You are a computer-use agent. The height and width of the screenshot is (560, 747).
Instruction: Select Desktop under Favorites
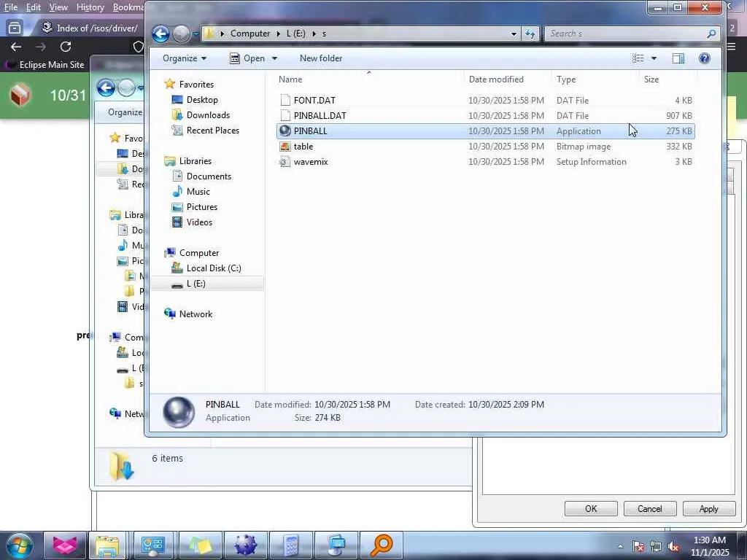[x=202, y=99]
